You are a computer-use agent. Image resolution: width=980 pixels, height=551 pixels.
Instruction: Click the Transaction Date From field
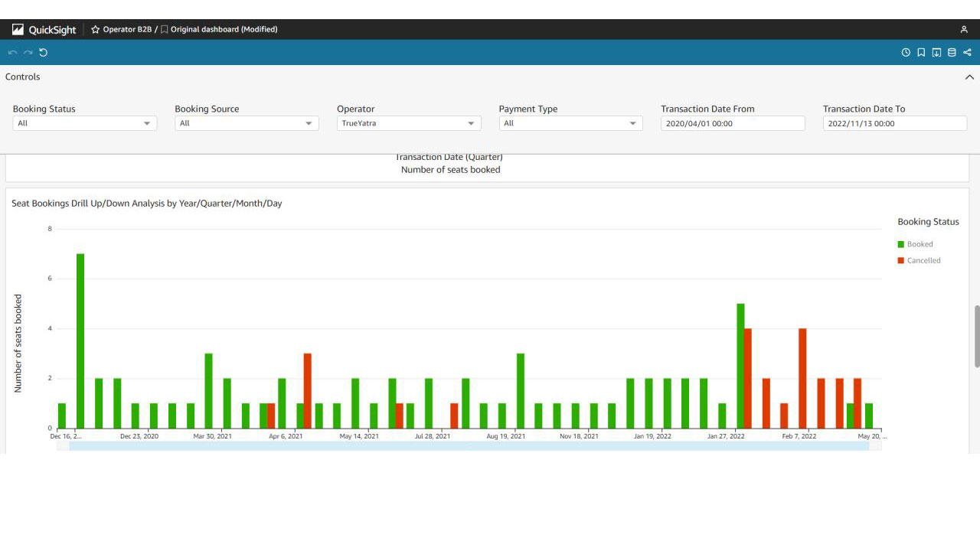tap(733, 123)
